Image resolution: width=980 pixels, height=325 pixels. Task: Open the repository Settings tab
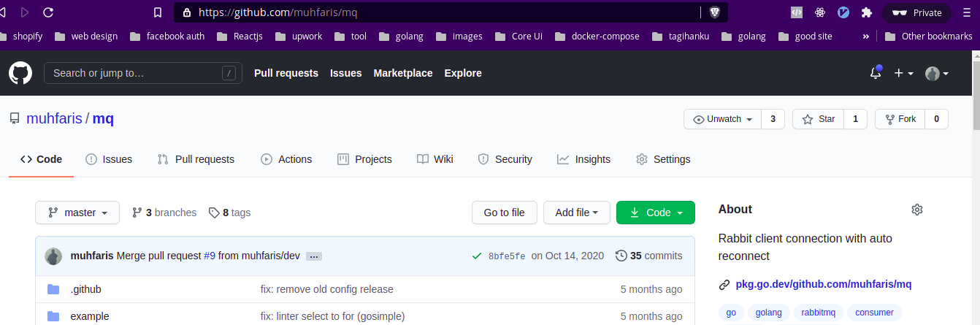pos(663,159)
